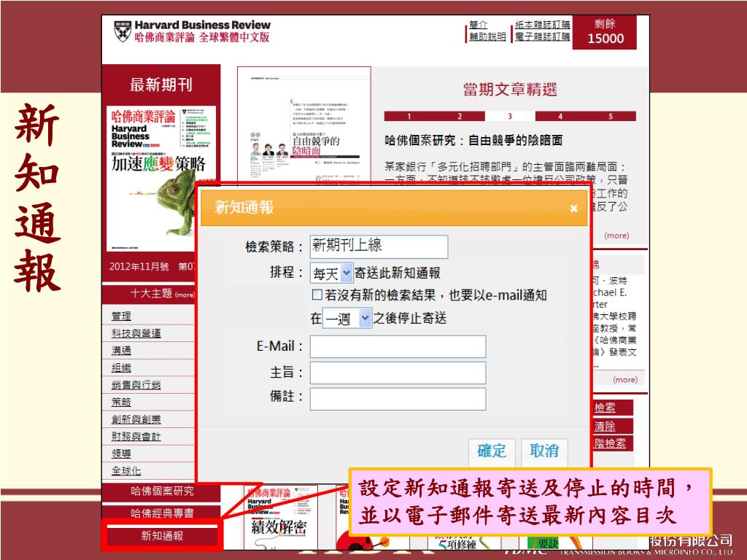This screenshot has width=747, height=560.
Task: Click the (more) link under author blurb
Action: click(x=625, y=379)
